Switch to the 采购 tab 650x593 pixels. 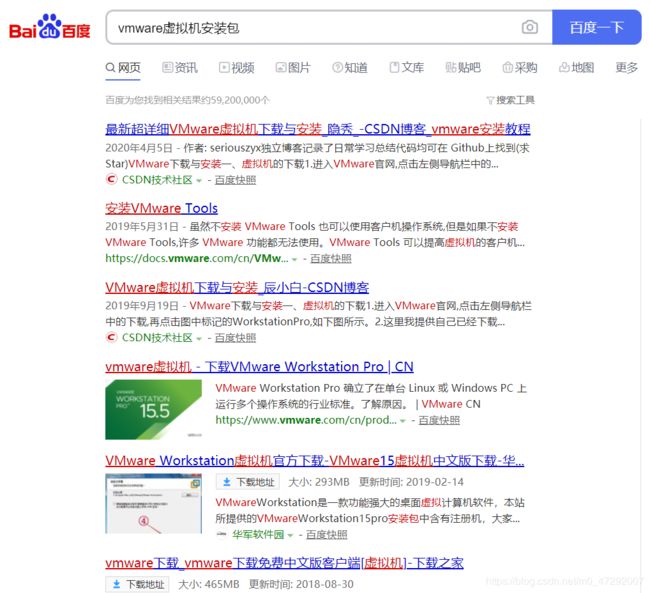click(520, 68)
